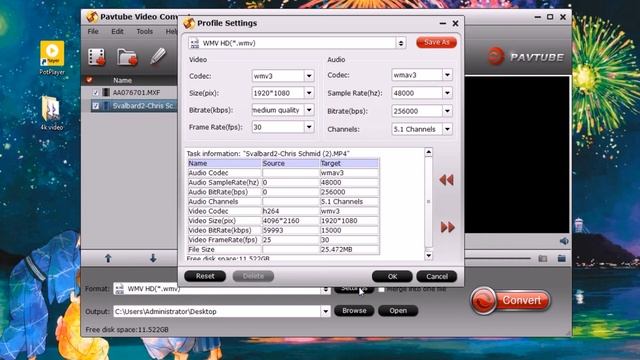Close the Profile Settings dialog

pos(456,24)
